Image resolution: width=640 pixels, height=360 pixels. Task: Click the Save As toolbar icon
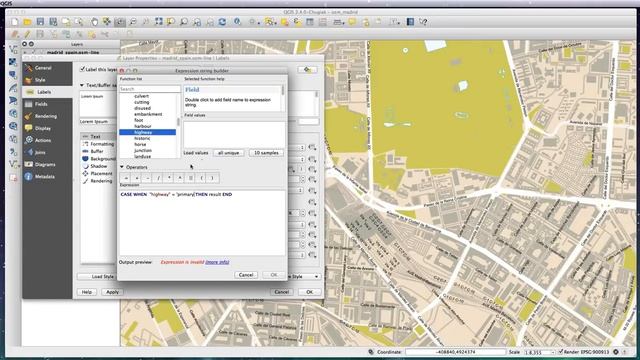[x=53, y=22]
